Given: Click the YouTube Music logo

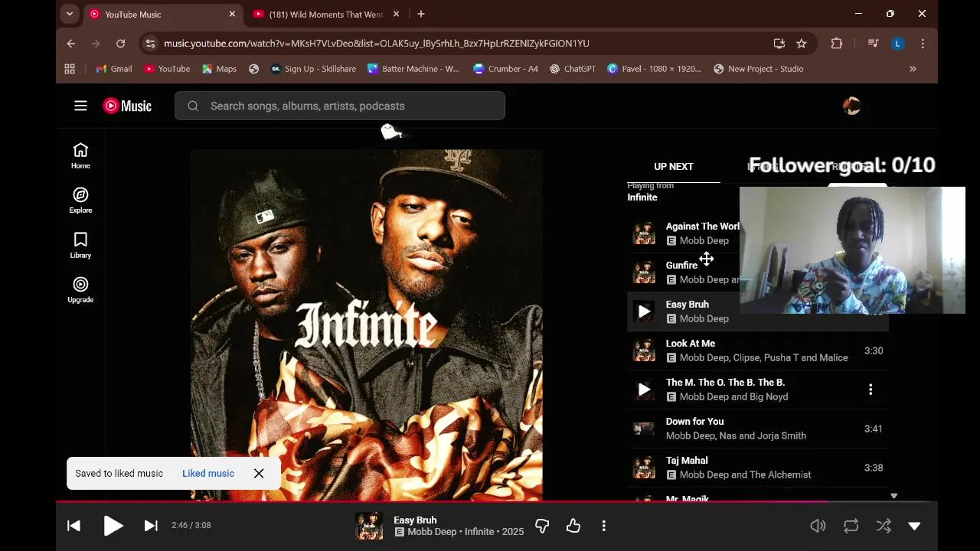Looking at the screenshot, I should coord(127,106).
